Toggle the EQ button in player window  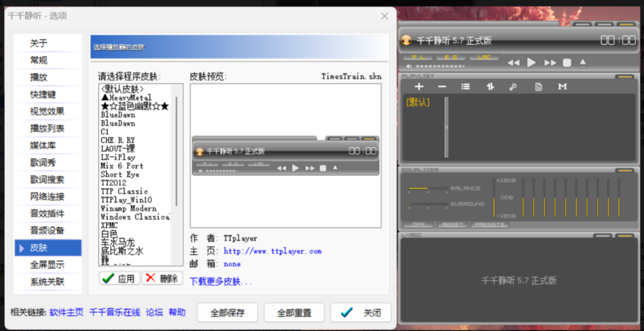pyautogui.click(x=450, y=57)
